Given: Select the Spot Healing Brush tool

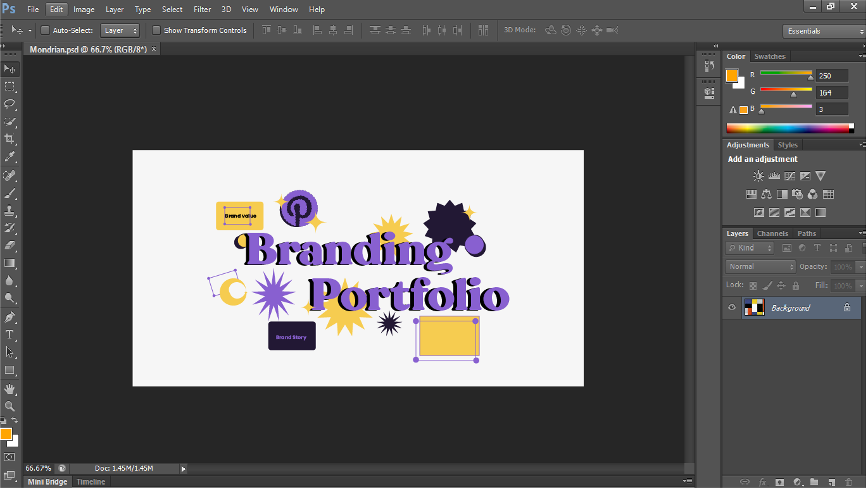Looking at the screenshot, I should click(9, 175).
